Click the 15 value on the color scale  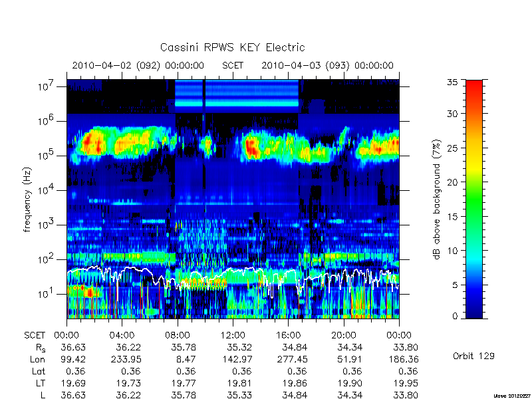pos(452,216)
